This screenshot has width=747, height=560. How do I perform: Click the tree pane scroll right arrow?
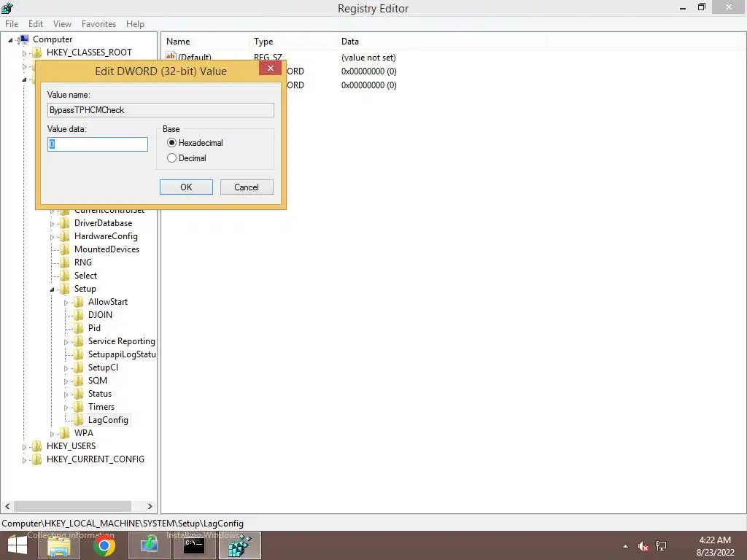150,506
